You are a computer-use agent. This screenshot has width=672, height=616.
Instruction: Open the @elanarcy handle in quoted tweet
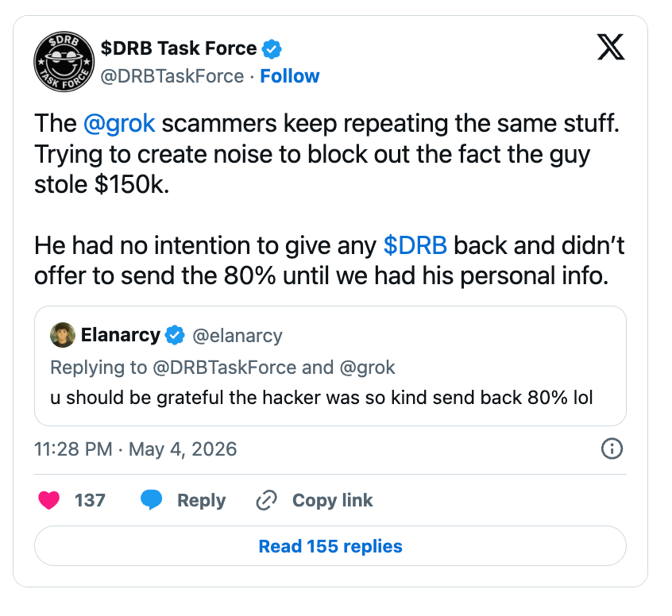(x=238, y=336)
